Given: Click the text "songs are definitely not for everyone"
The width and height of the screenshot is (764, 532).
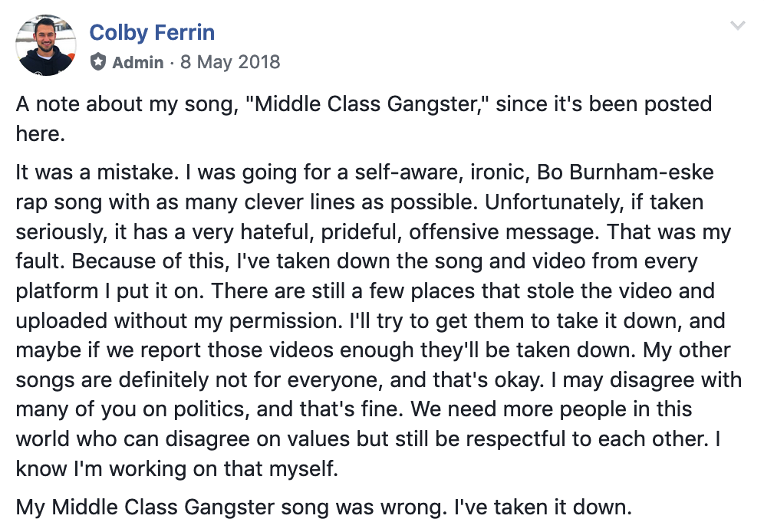Looking at the screenshot, I should tap(197, 380).
